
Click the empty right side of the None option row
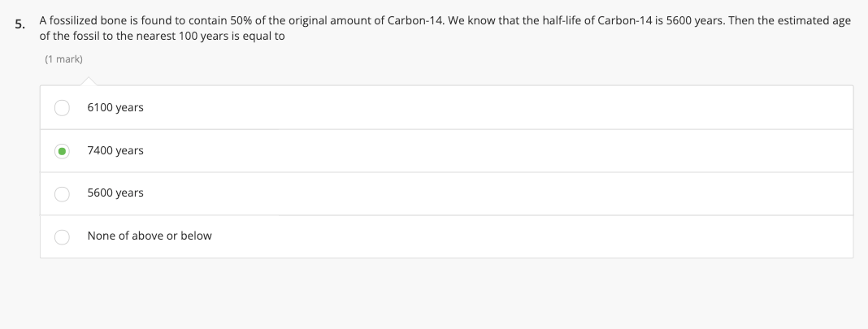tap(569, 236)
